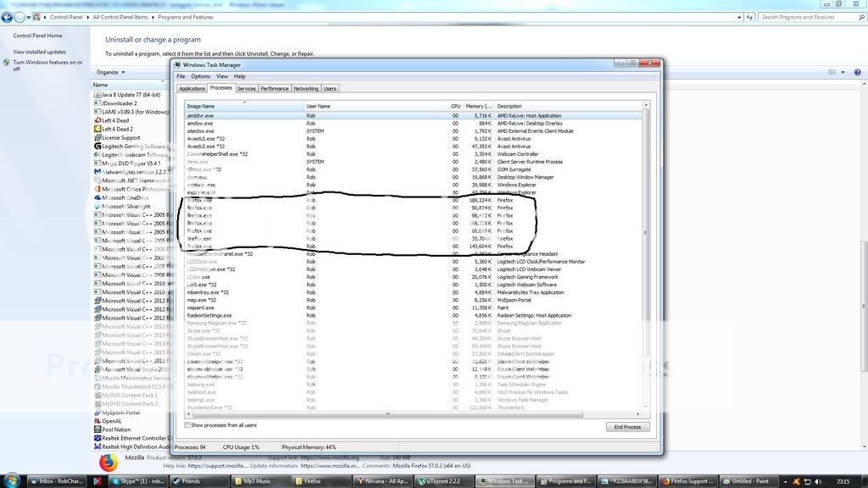868x488 pixels.
Task: Click the network icon in system tray
Action: pyautogui.click(x=807, y=481)
